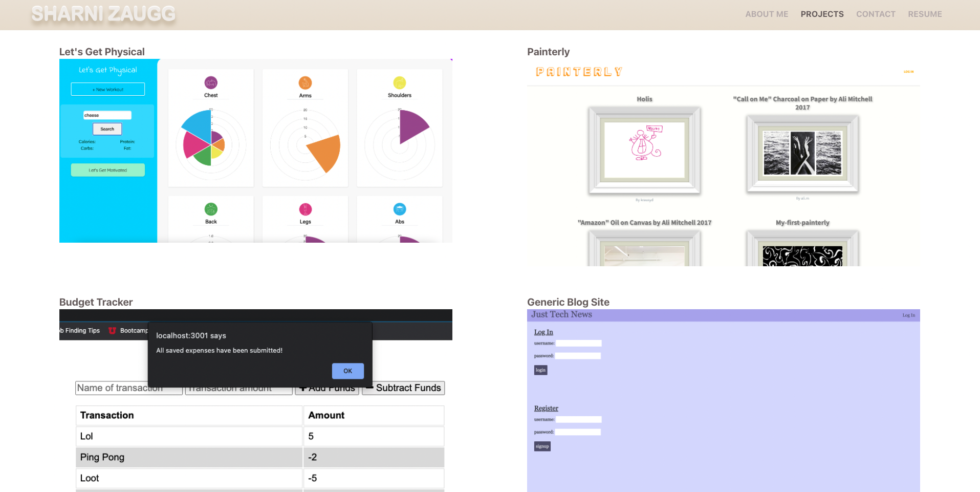Screen dimensions: 980x492
Task: Open the About Me nav link
Action: pos(767,14)
